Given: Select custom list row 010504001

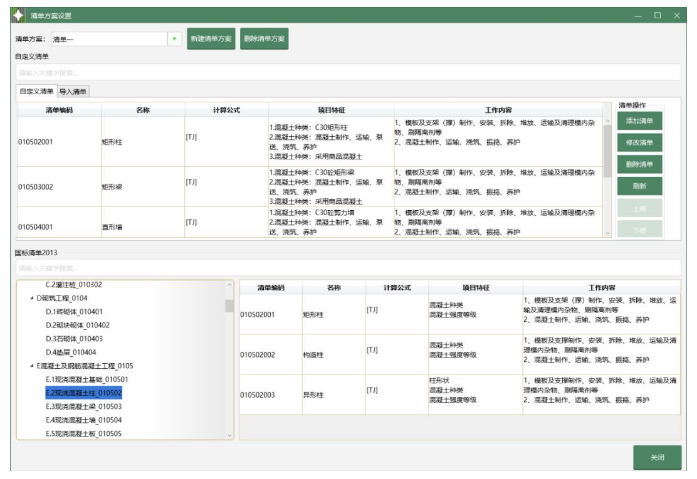Looking at the screenshot, I should [x=310, y=222].
